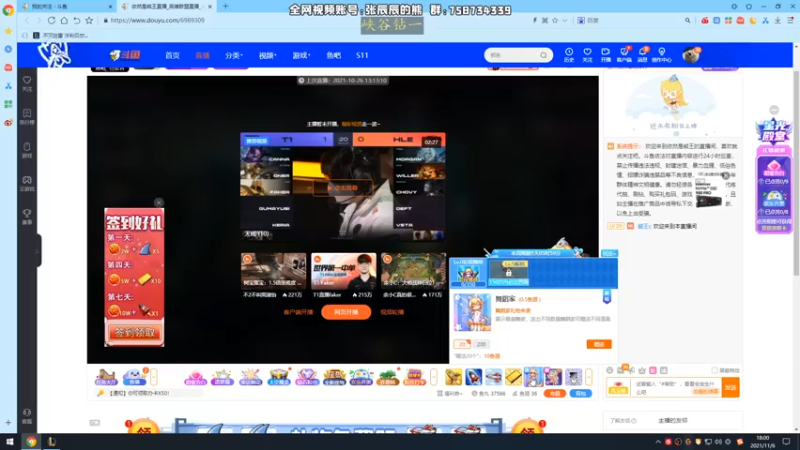800x450 pixels.
Task: Open 赛事 trophy icon in left sidebar
Action: coord(27,217)
